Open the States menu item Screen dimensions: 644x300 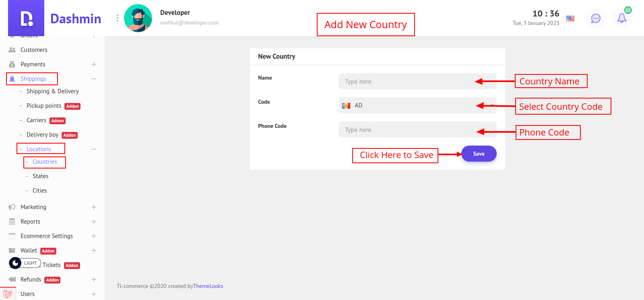click(x=40, y=176)
